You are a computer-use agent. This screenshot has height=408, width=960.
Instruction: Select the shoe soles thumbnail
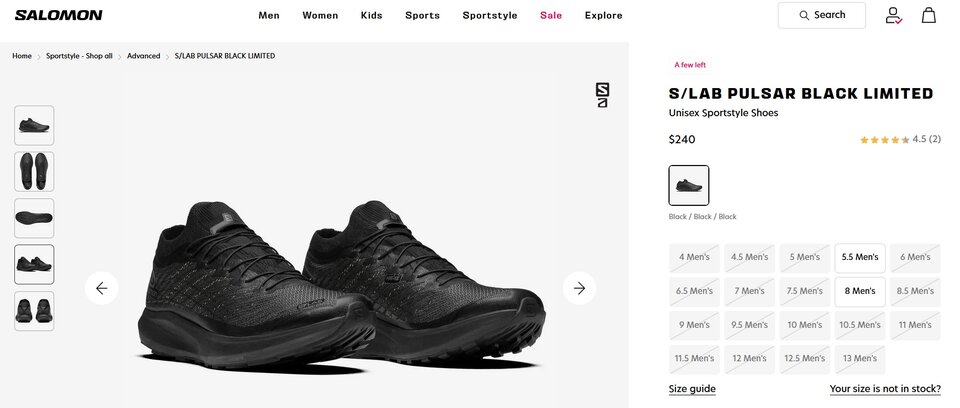34,172
